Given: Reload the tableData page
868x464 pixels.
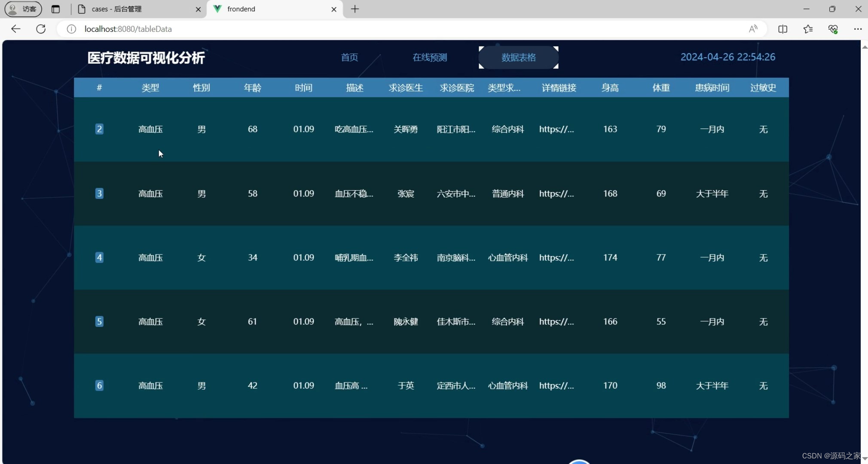Looking at the screenshot, I should pos(41,29).
